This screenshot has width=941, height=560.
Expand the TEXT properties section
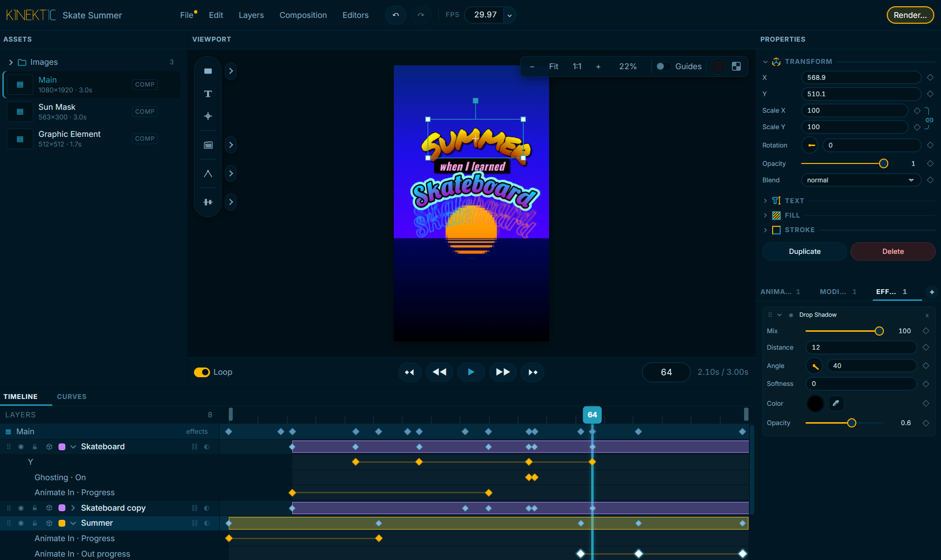(765, 201)
